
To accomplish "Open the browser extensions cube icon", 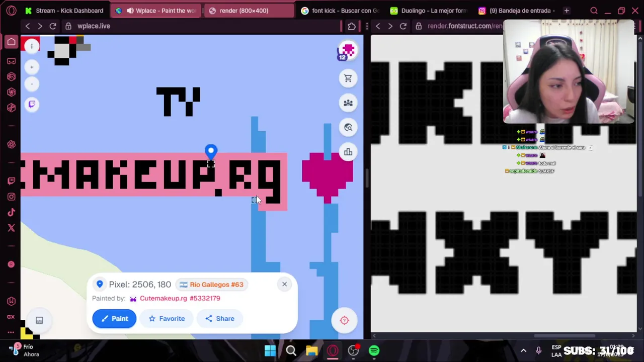I will pos(352,26).
